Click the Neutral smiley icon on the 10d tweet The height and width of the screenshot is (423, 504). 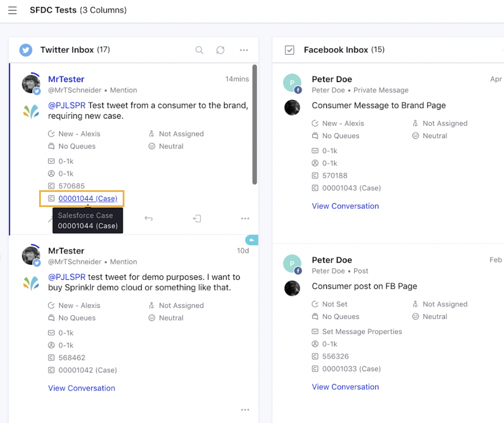(x=152, y=318)
